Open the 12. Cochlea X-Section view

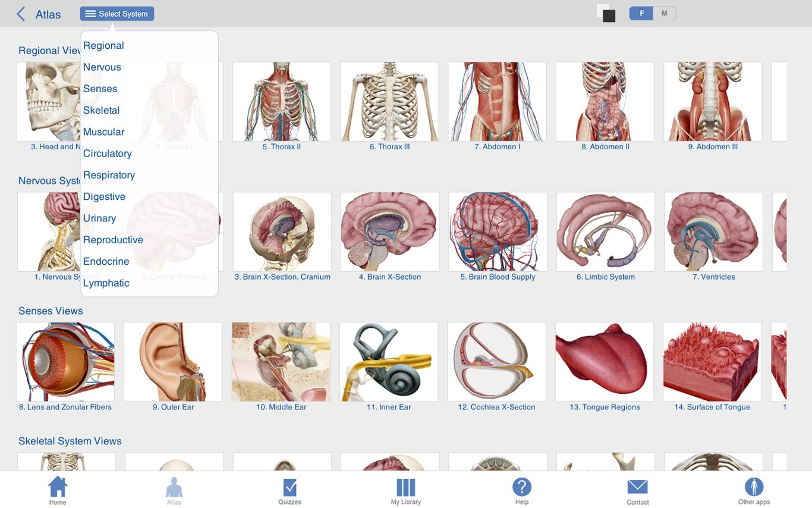click(x=497, y=362)
